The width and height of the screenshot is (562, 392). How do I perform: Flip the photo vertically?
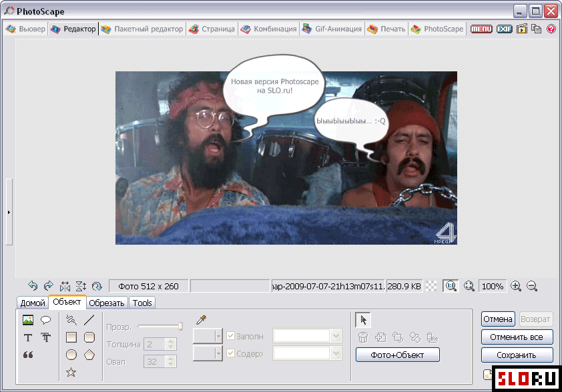point(81,286)
